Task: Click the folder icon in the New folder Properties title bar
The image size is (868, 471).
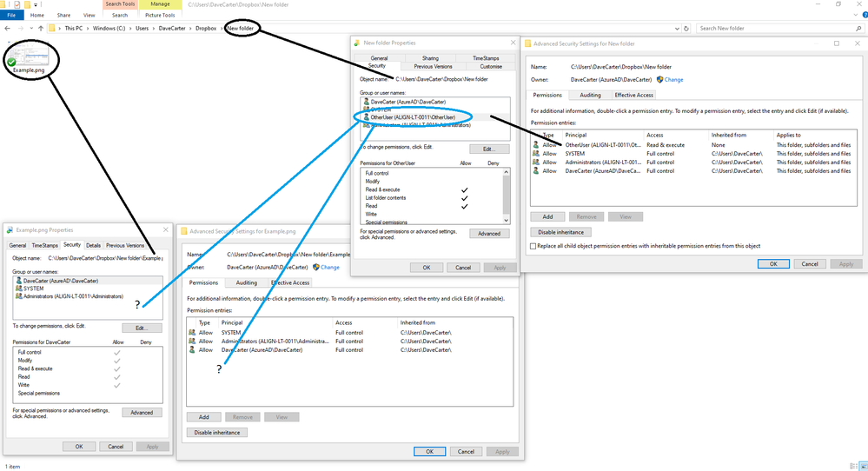Action: point(356,43)
